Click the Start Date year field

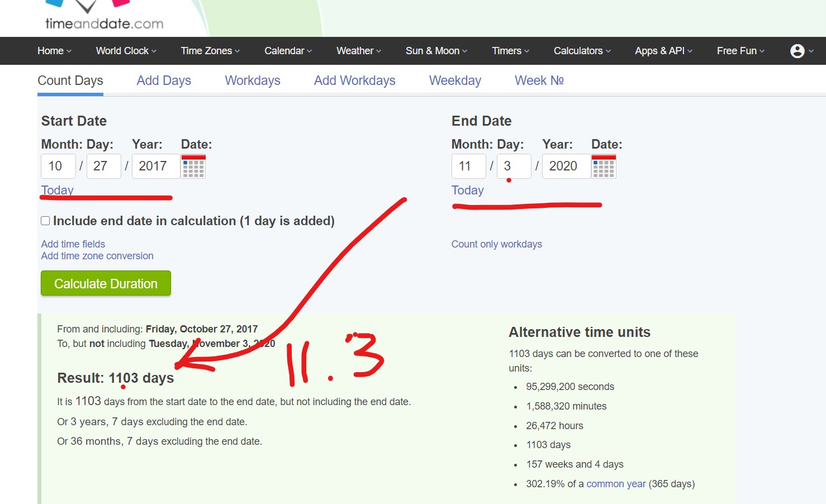point(156,166)
